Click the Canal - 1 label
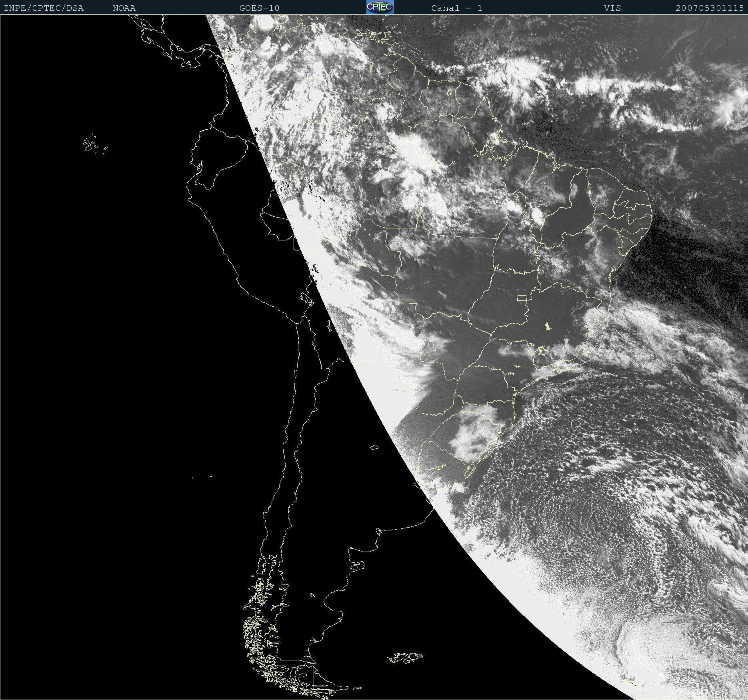 tap(457, 8)
